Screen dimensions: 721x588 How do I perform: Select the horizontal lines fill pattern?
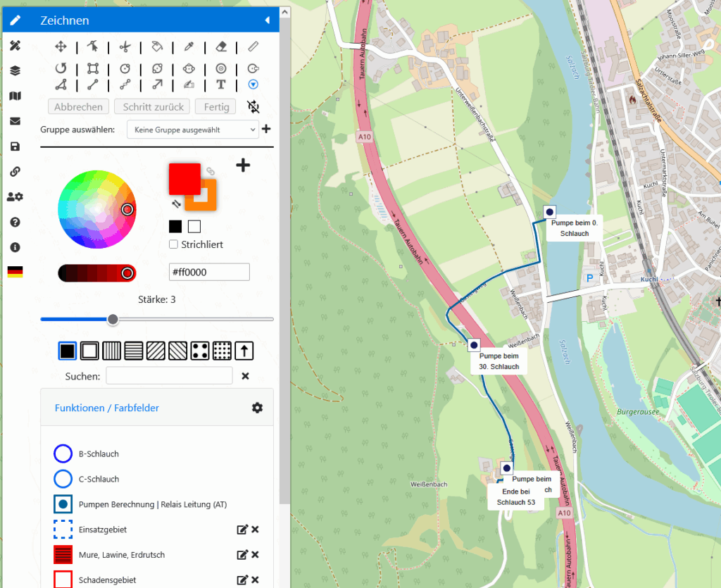[x=134, y=351]
